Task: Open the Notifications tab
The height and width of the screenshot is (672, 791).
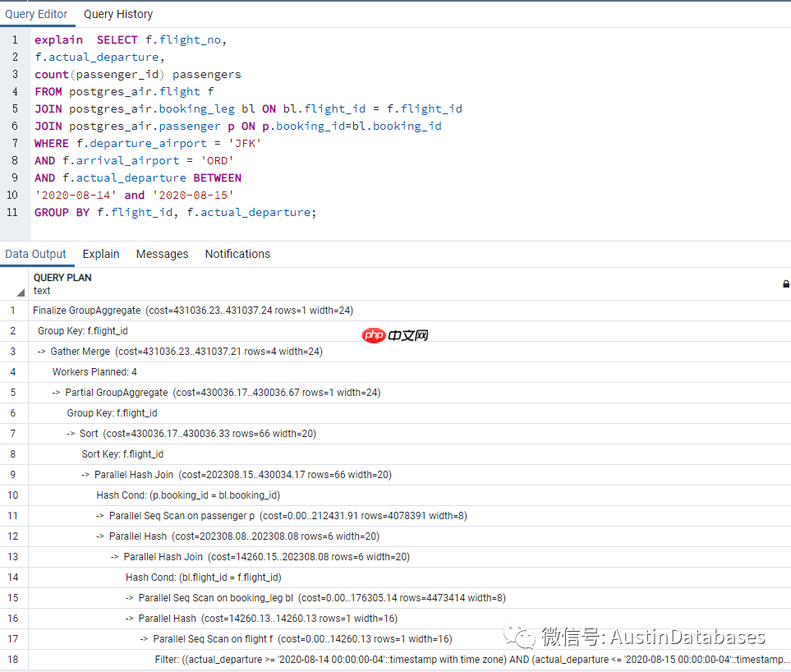Action: 237,254
